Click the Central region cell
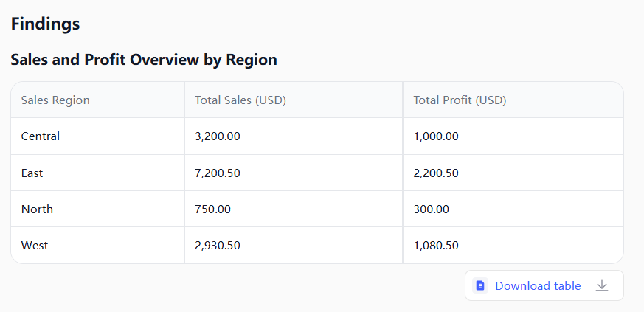Viewport: 644px width, 312px height. (x=41, y=136)
